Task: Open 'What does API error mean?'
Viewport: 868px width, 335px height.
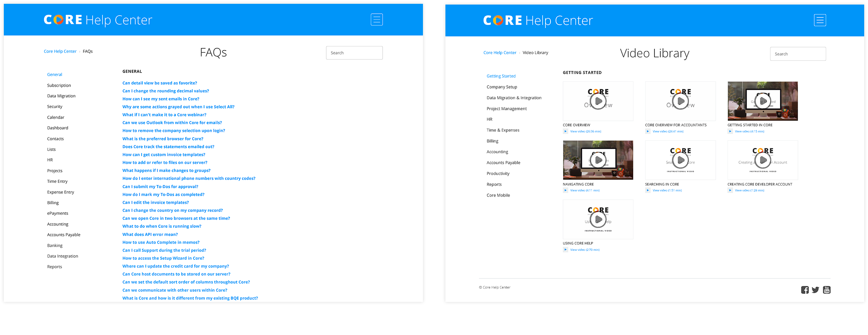Action: tap(150, 234)
